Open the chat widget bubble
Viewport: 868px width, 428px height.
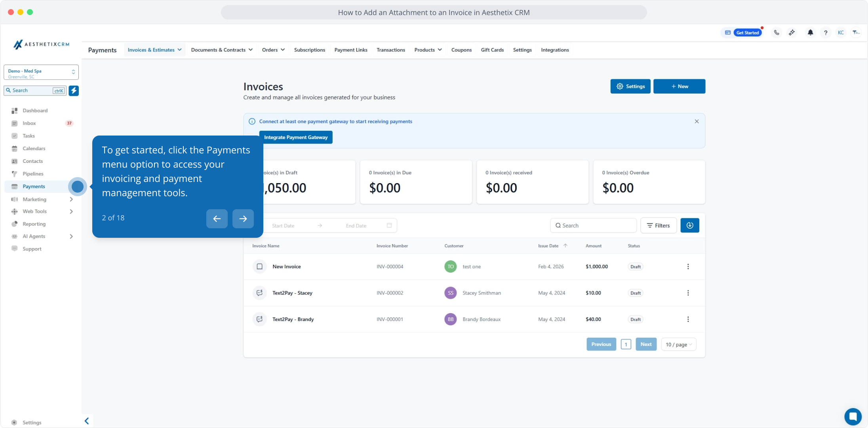pos(853,417)
